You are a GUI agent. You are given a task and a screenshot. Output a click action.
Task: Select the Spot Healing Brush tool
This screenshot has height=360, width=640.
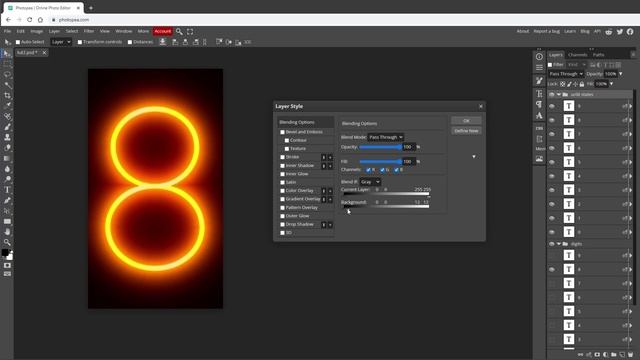(7, 116)
